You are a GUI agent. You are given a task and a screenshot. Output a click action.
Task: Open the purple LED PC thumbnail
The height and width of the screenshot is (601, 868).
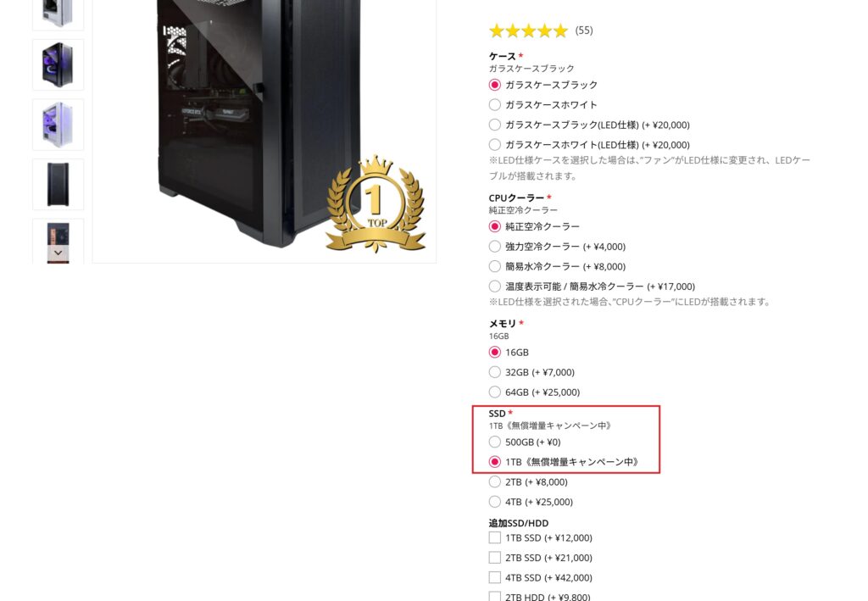[x=58, y=64]
